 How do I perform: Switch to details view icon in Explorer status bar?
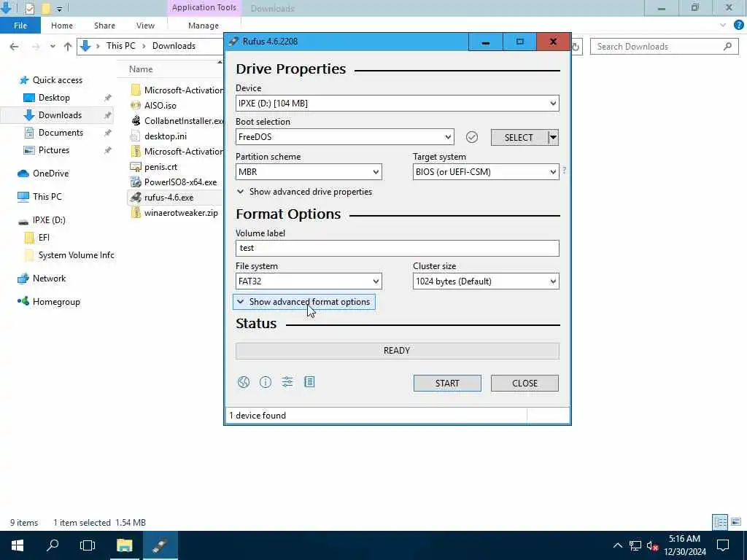tap(720, 522)
